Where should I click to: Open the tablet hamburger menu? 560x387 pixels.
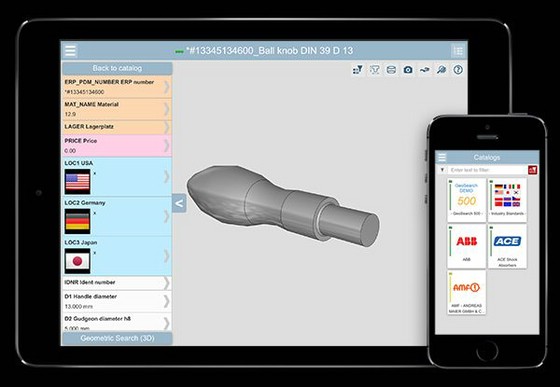click(x=70, y=51)
